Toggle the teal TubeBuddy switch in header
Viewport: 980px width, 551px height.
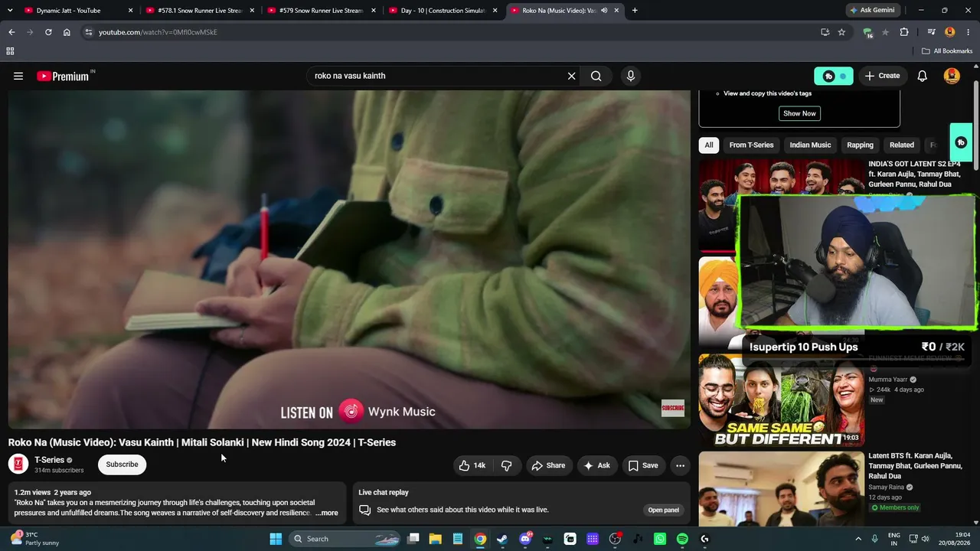(x=834, y=76)
